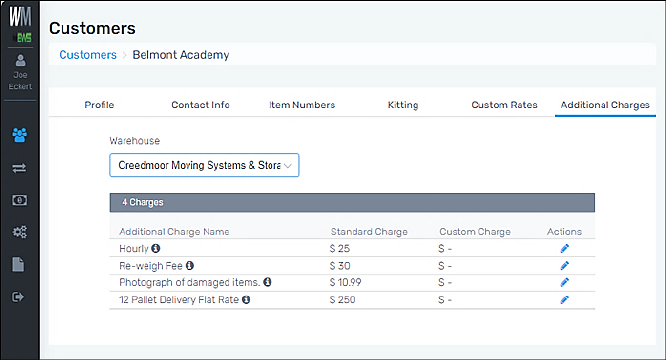This screenshot has height=360, width=666.
Task: Select the Photograph of damaged items. row text
Action: coord(189,283)
